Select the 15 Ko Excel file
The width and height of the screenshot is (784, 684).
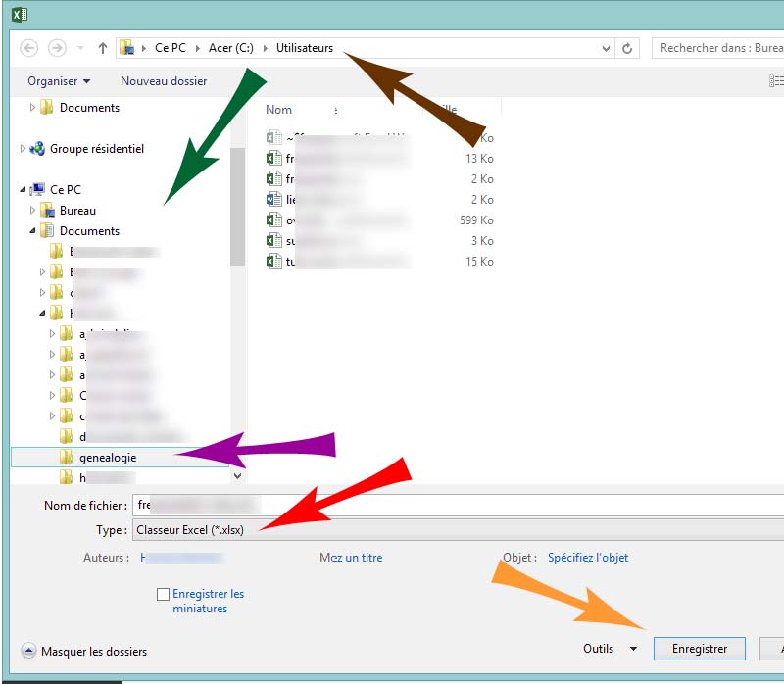[x=380, y=261]
